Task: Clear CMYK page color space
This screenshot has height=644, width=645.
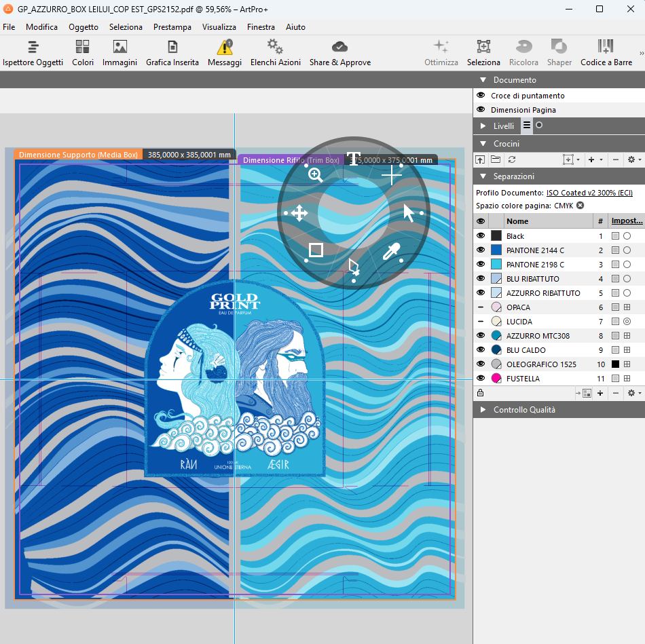Action: (580, 205)
